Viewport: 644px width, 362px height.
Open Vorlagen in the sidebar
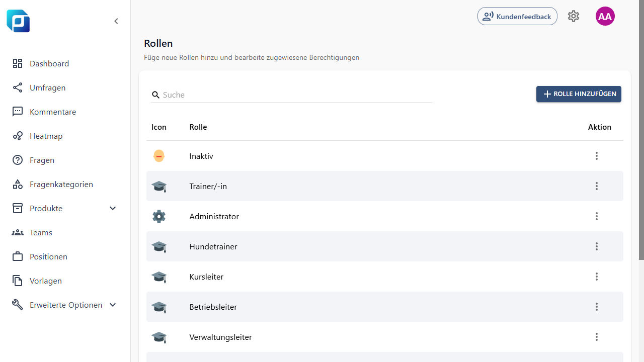(x=46, y=281)
